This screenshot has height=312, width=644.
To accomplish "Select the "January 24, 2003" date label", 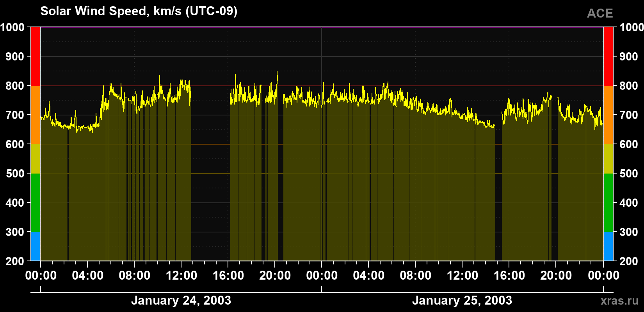I will [181, 300].
